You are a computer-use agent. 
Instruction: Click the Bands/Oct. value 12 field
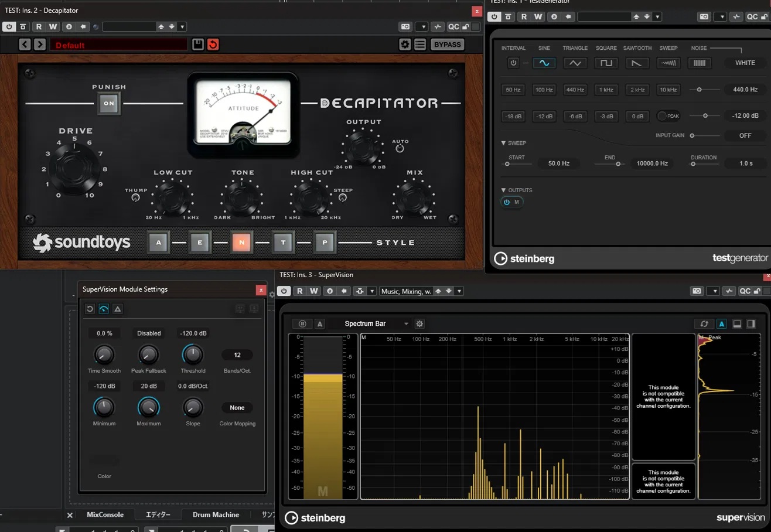(x=237, y=354)
